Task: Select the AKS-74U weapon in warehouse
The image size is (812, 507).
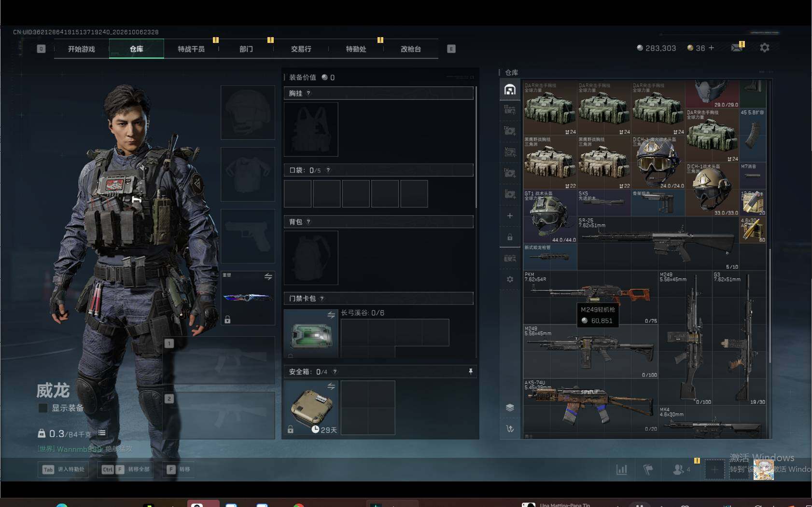Action: pyautogui.click(x=590, y=406)
